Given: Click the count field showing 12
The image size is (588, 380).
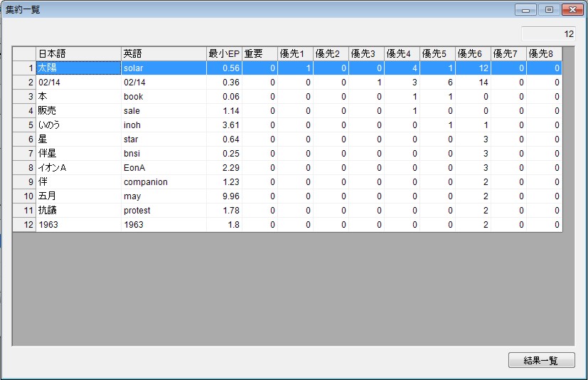Looking at the screenshot, I should click(548, 33).
